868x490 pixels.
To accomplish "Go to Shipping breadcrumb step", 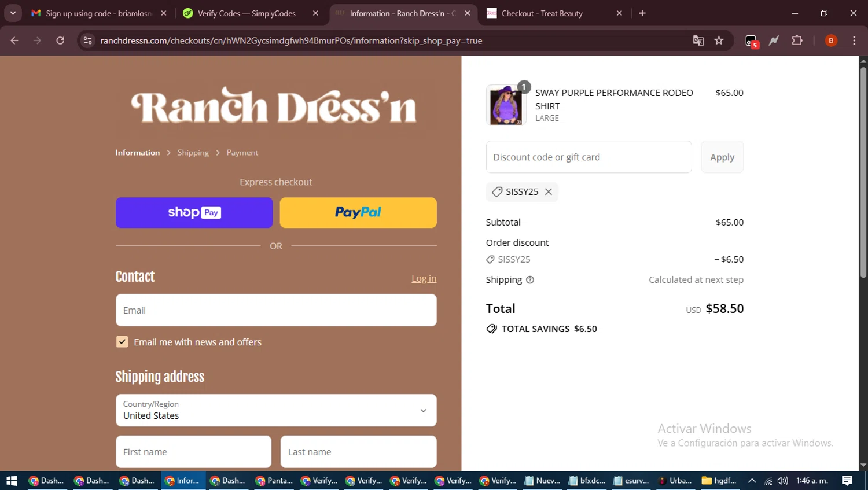I will (193, 153).
